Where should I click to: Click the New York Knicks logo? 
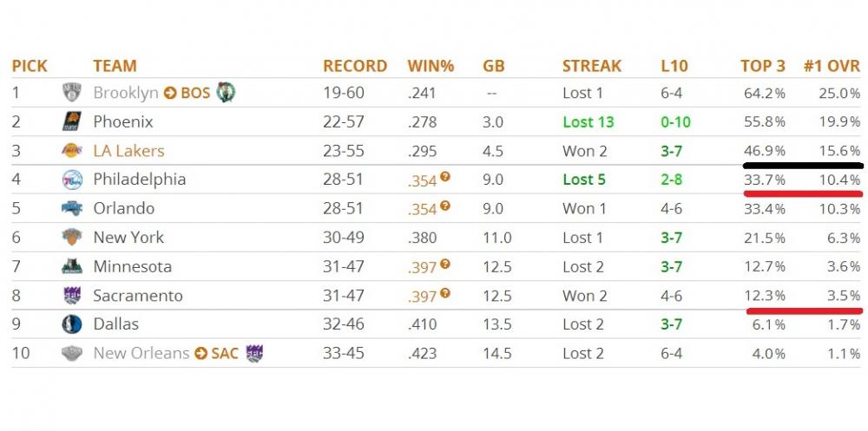click(x=71, y=238)
